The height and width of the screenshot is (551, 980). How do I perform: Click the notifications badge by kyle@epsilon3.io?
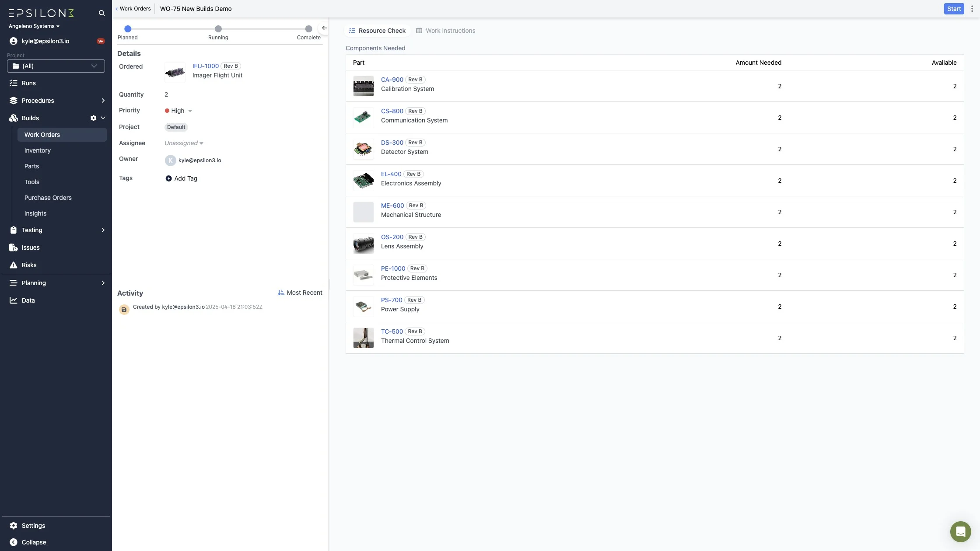[x=101, y=41]
